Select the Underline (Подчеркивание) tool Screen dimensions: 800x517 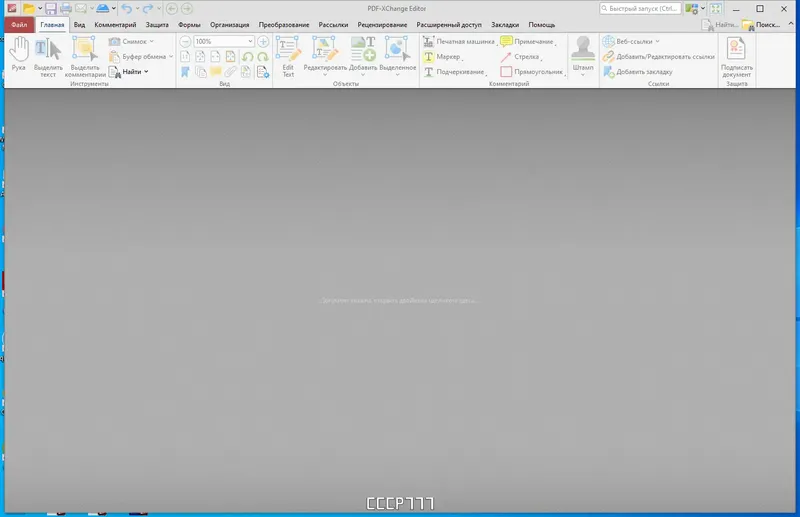click(x=454, y=72)
